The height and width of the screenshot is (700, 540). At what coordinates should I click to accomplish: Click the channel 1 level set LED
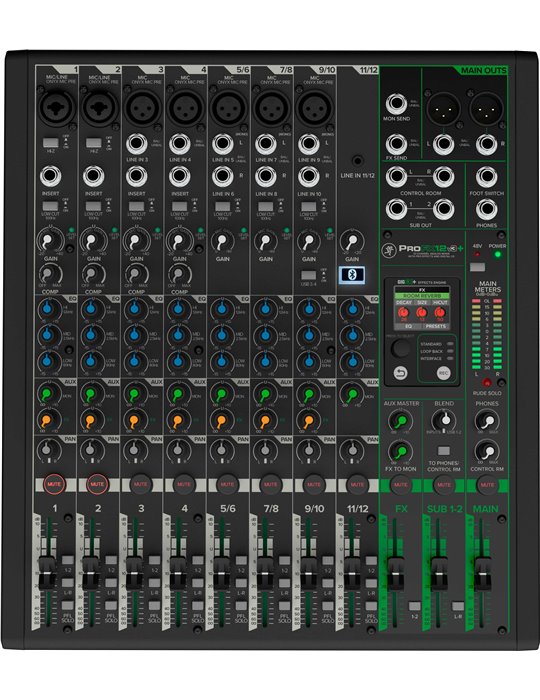tap(71, 230)
